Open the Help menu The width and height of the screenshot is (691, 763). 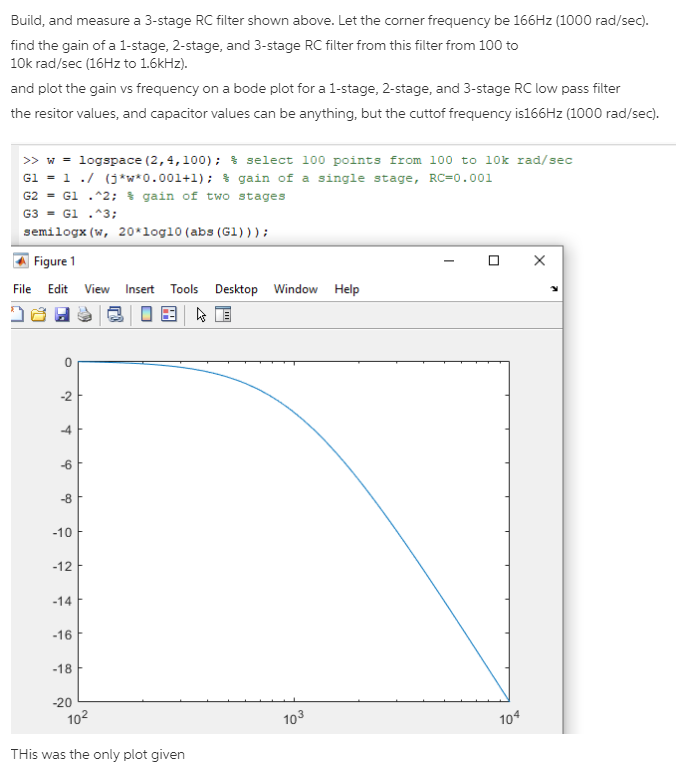click(346, 289)
